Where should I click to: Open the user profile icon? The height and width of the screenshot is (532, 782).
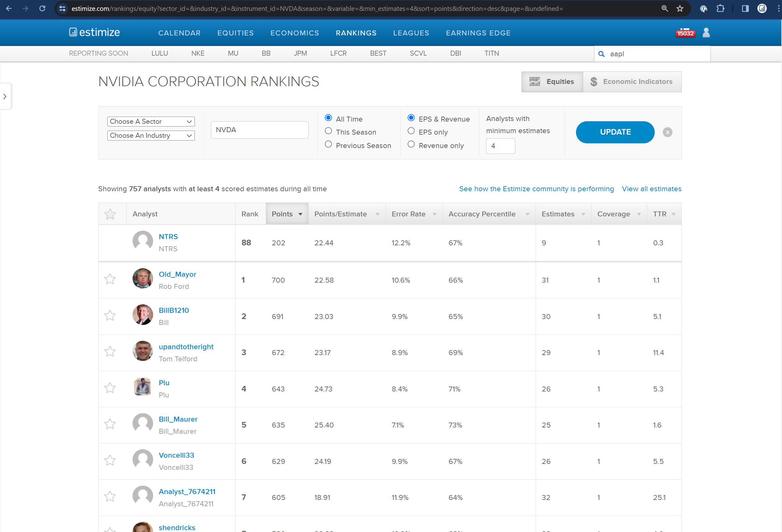[x=706, y=33]
